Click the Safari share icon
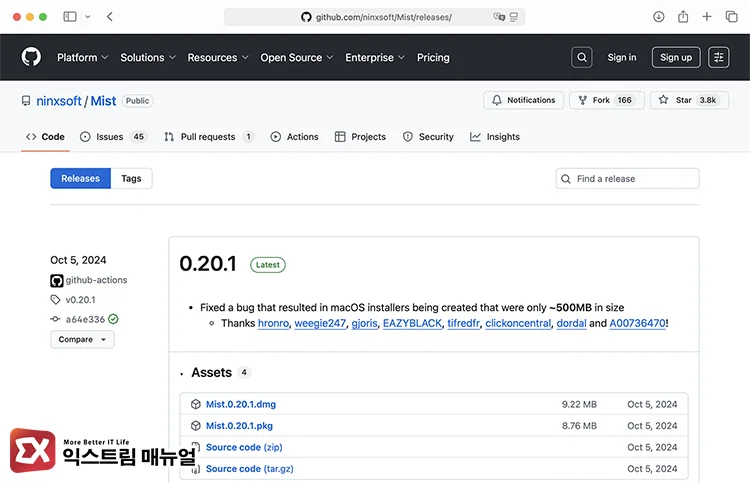 (x=683, y=17)
